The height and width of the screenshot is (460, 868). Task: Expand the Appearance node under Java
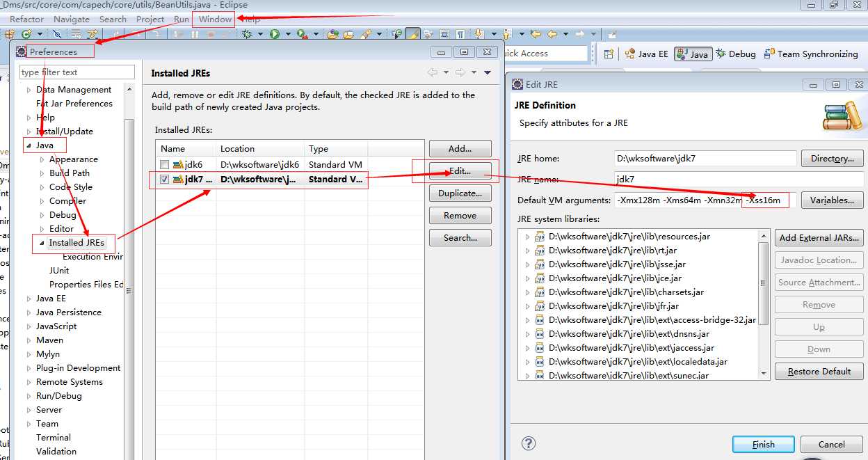tap(42, 159)
